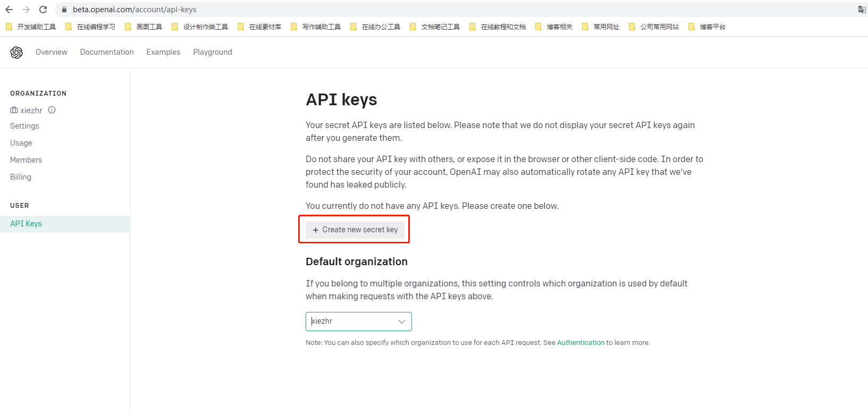The width and height of the screenshot is (868, 414).
Task: Click the browser back arrow
Action: point(9,10)
